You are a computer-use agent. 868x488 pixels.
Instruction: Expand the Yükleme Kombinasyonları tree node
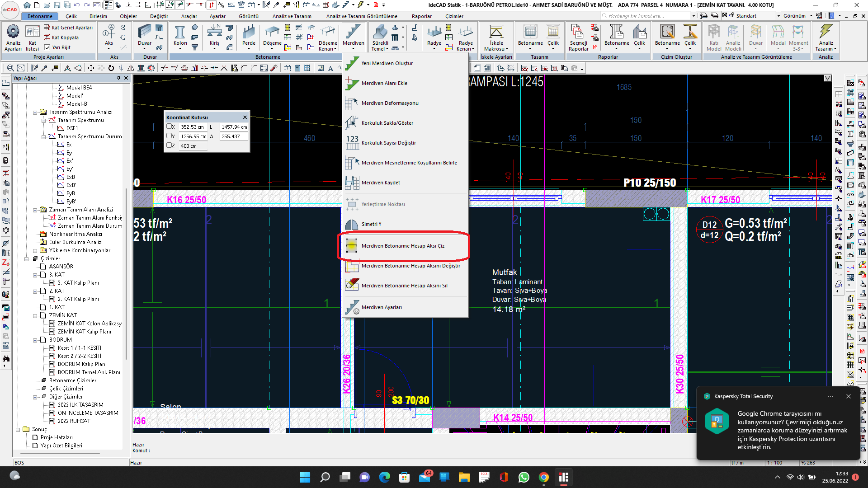coord(35,250)
